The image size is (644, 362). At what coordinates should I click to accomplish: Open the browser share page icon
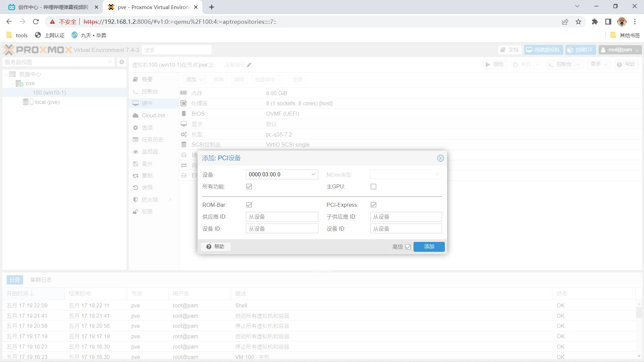pos(565,22)
